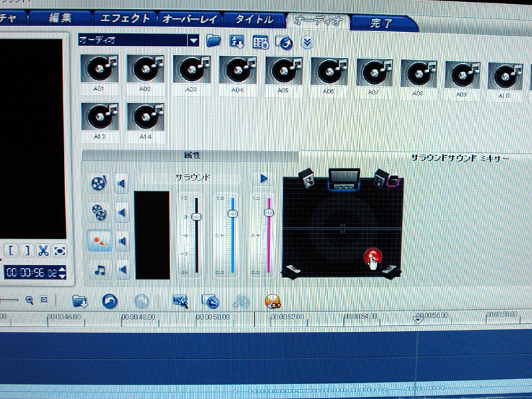Open the 編集 step tab
This screenshot has width=532, height=399.
(61, 18)
